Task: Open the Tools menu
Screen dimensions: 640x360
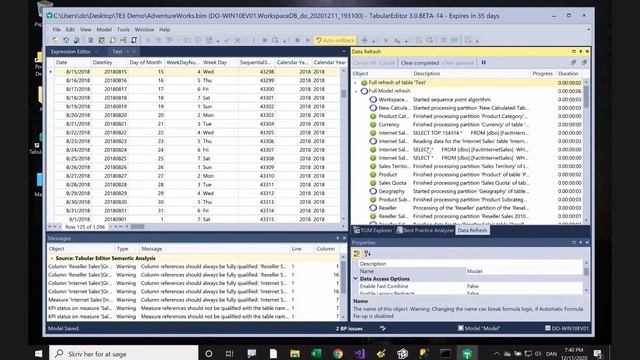Action: [x=123, y=29]
